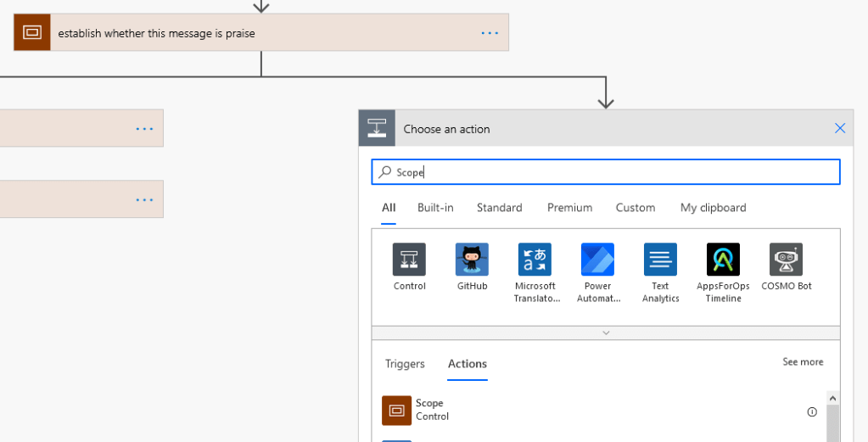Select AppsForOps Timeline connector
The width and height of the screenshot is (868, 442).
coord(723,260)
